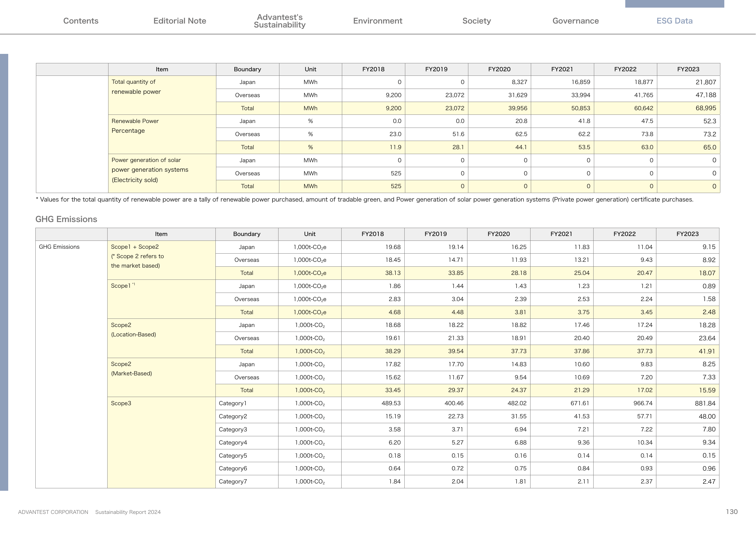The height and width of the screenshot is (534, 756).
Task: Click the Category5 row label
Action: (233, 456)
